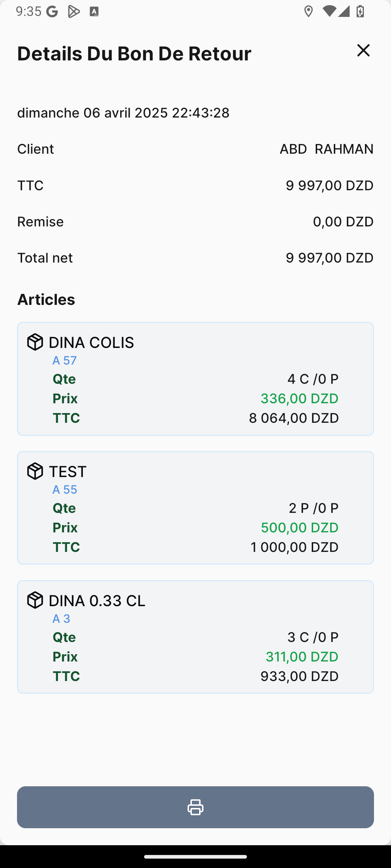The height and width of the screenshot is (868, 391).
Task: Tap the location icon in status bar
Action: (308, 12)
